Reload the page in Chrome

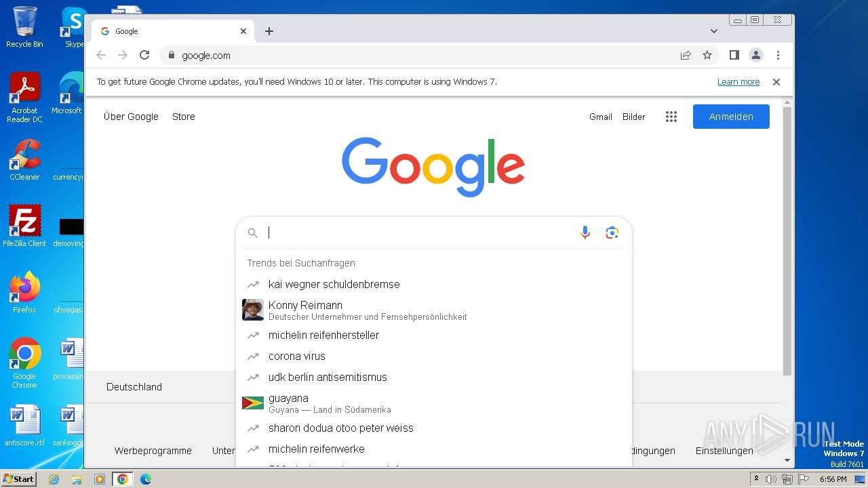pos(144,56)
